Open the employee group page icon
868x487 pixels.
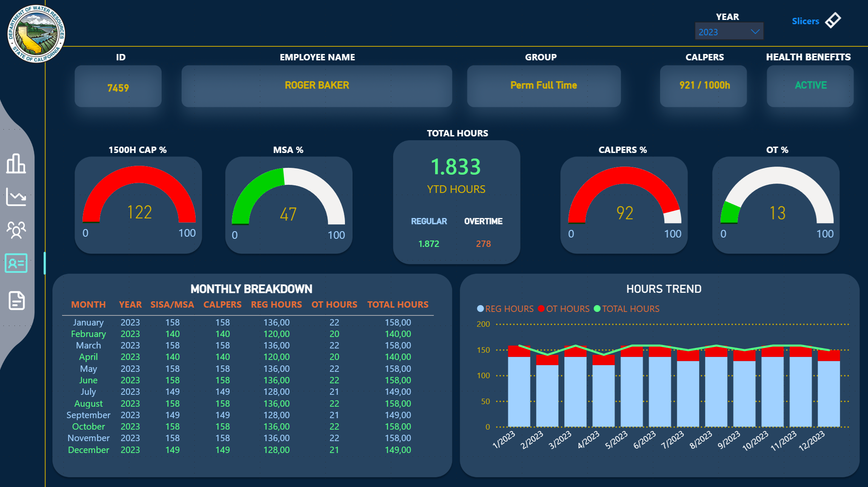(16, 230)
